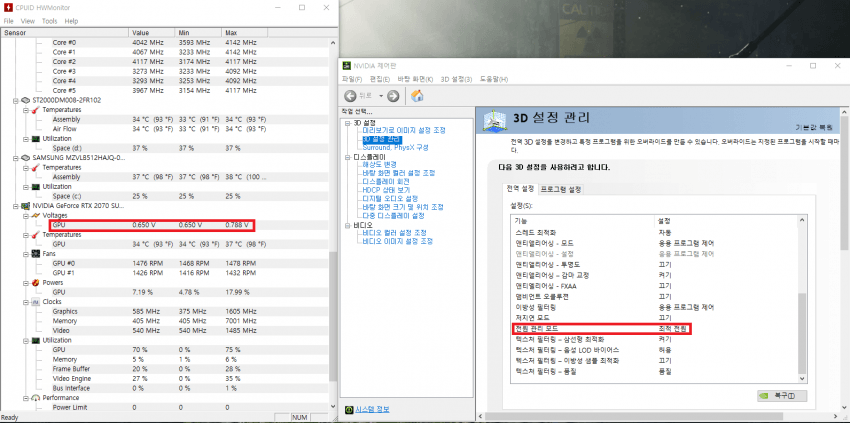Open the File menu in HWMonitor
This screenshot has height=423, width=850.
8,21
